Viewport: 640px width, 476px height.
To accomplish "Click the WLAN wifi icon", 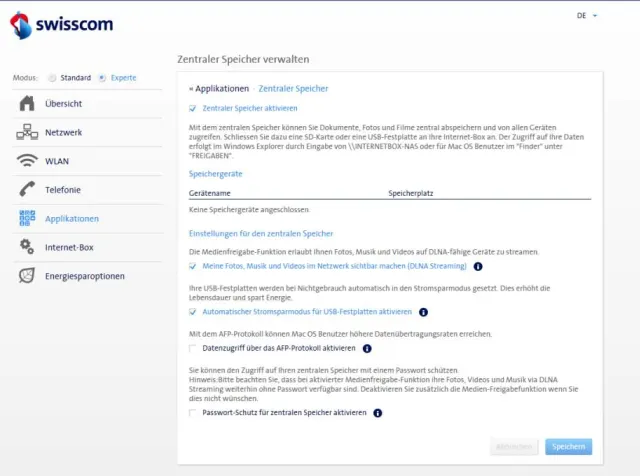I will 27,161.
